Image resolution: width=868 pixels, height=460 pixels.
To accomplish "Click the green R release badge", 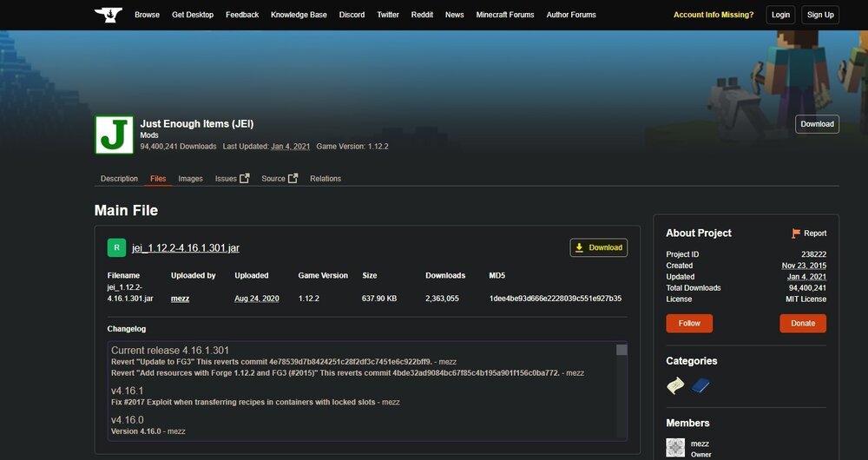I will click(x=116, y=247).
